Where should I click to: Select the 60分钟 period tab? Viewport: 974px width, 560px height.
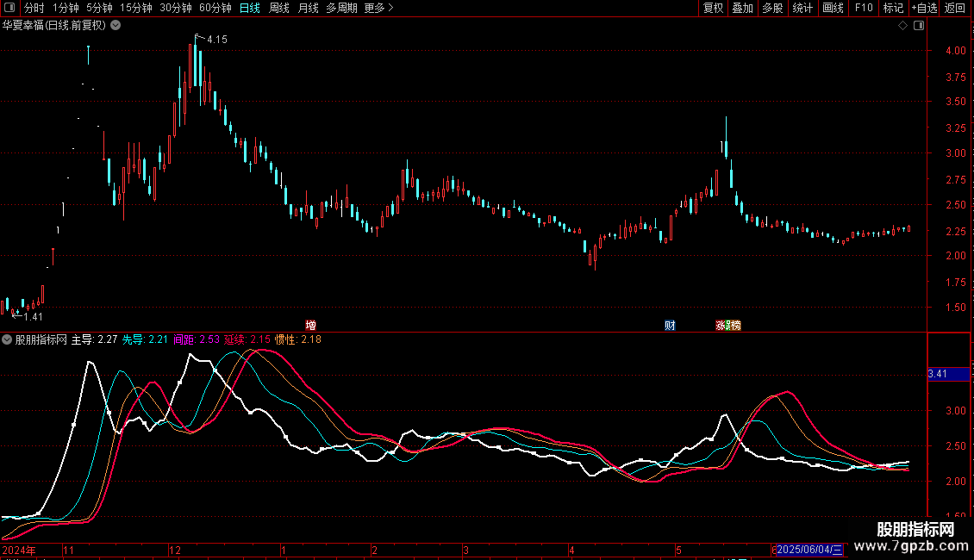click(215, 8)
